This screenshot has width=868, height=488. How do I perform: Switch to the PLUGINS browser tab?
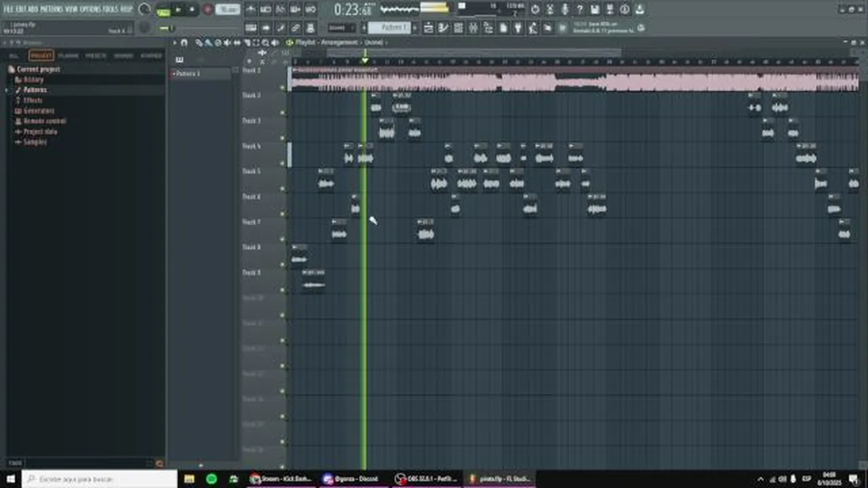point(68,56)
